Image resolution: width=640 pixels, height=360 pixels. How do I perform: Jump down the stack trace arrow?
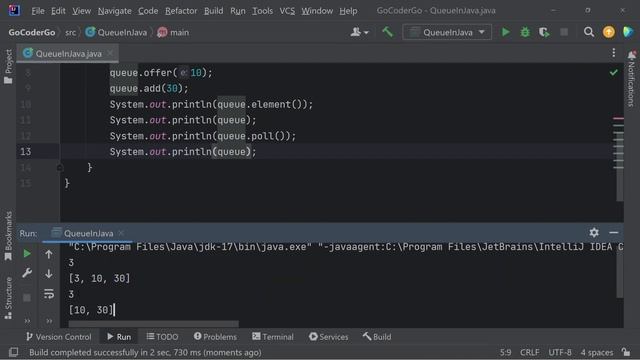pos(49,273)
